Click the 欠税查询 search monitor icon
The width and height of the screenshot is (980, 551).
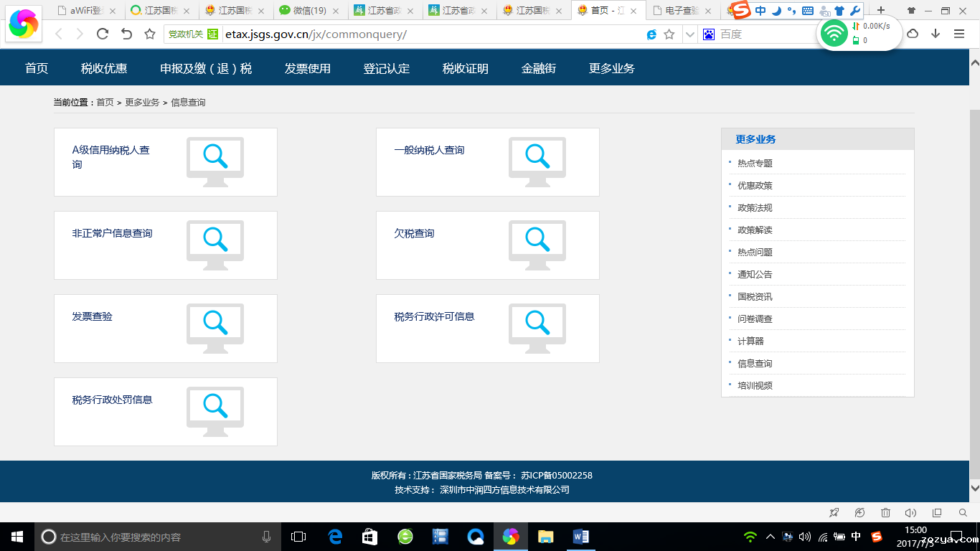[537, 245]
